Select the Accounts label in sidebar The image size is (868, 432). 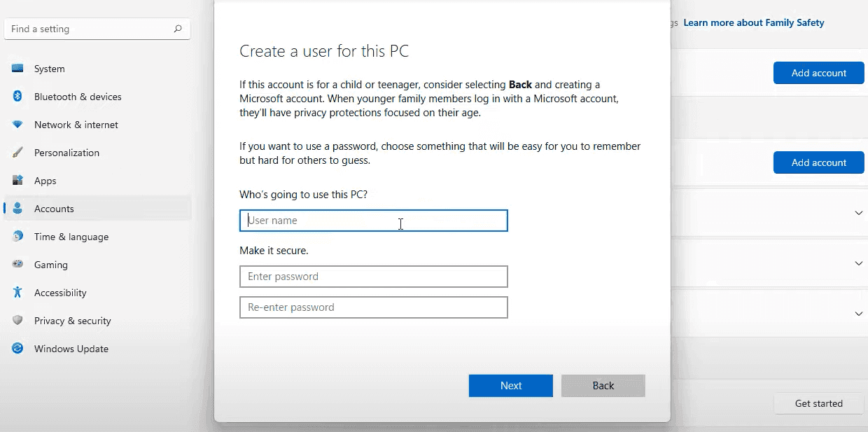(54, 209)
